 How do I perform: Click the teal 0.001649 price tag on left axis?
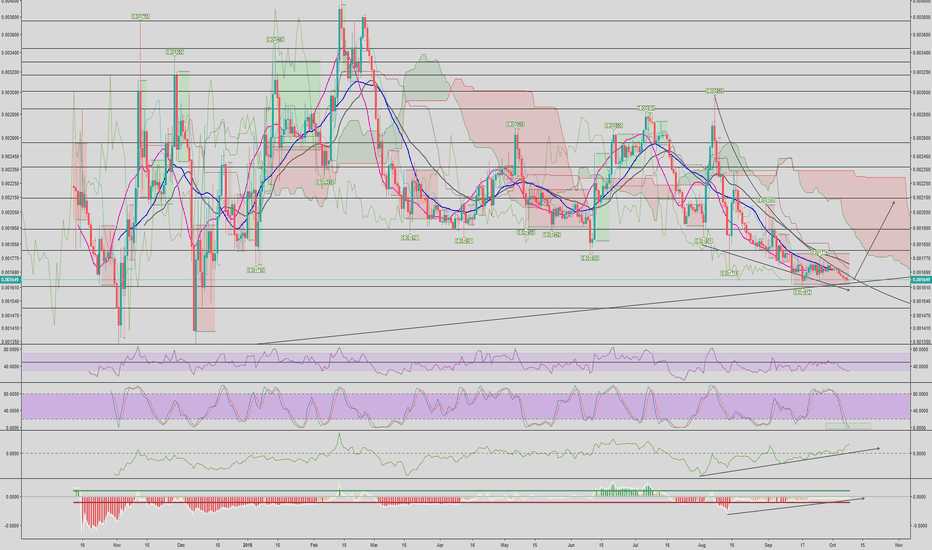[x=11, y=279]
